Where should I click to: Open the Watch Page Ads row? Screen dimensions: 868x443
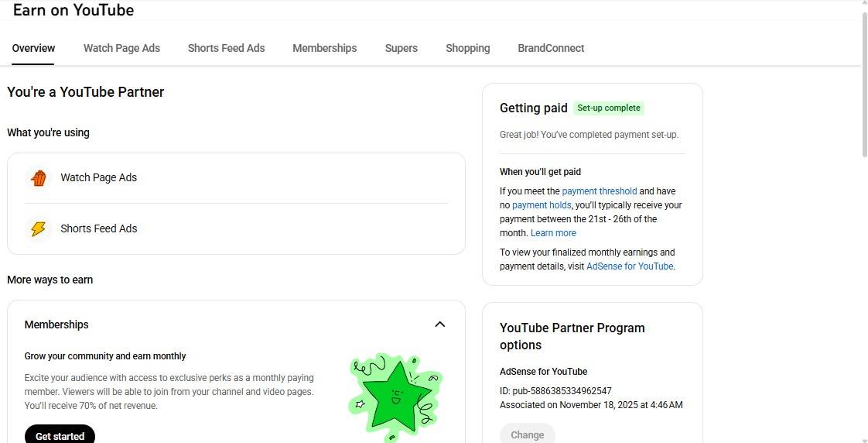click(x=236, y=178)
